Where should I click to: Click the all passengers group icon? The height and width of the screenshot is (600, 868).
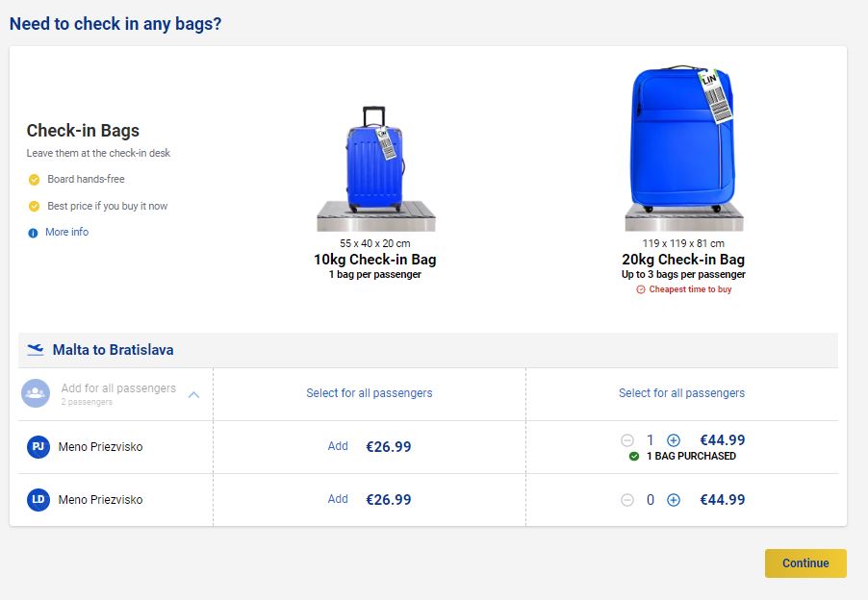[36, 393]
